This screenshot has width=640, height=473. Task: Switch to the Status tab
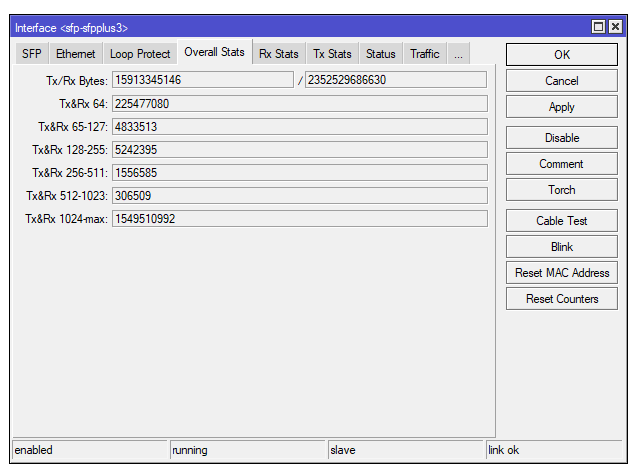click(381, 53)
